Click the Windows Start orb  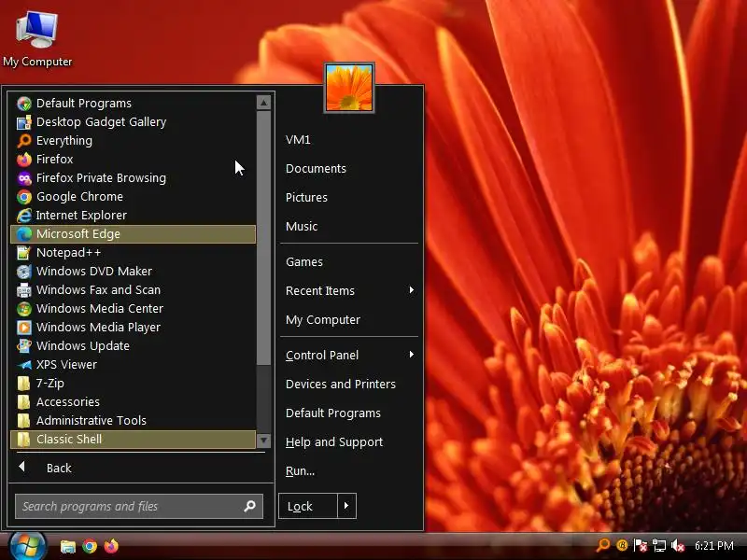[x=27, y=546]
